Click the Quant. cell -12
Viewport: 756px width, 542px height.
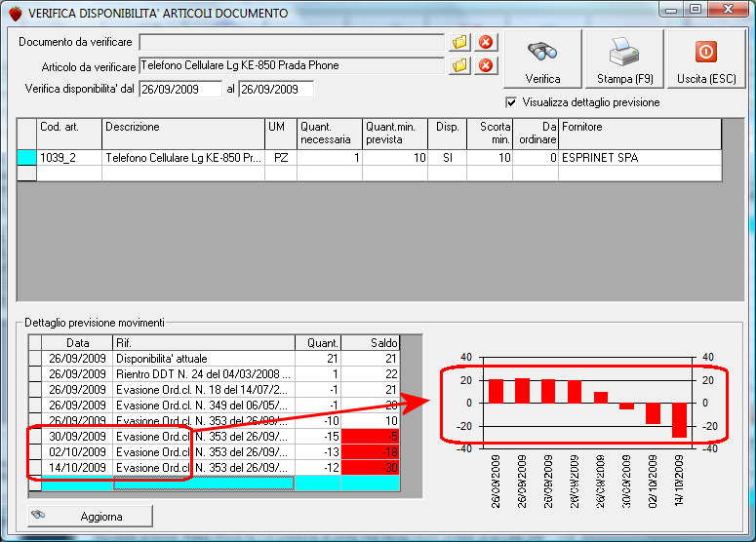point(318,467)
